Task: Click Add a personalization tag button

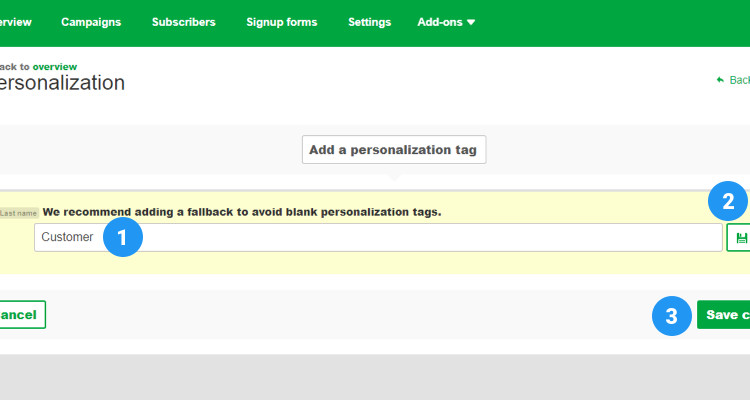Action: pyautogui.click(x=394, y=150)
